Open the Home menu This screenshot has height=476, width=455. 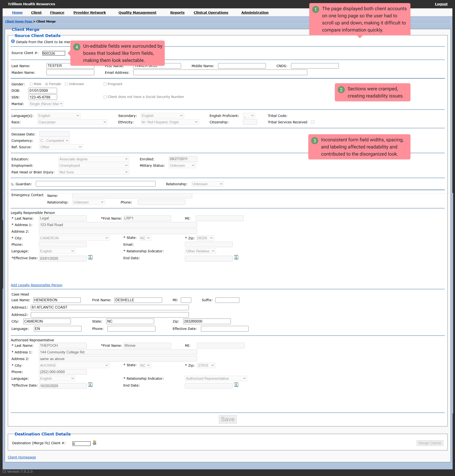coord(17,13)
